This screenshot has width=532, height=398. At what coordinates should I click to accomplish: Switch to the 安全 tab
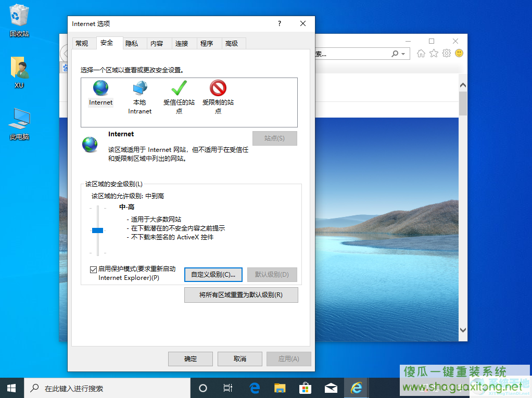click(x=107, y=43)
